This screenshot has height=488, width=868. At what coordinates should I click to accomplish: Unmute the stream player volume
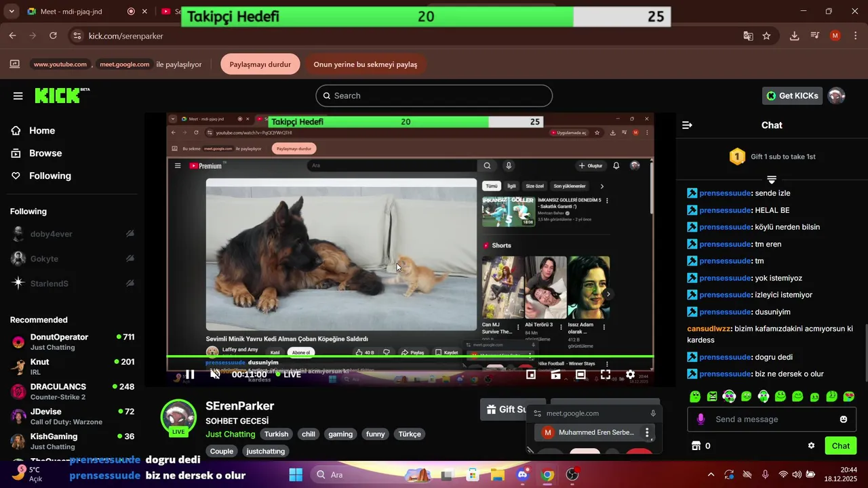pyautogui.click(x=215, y=374)
